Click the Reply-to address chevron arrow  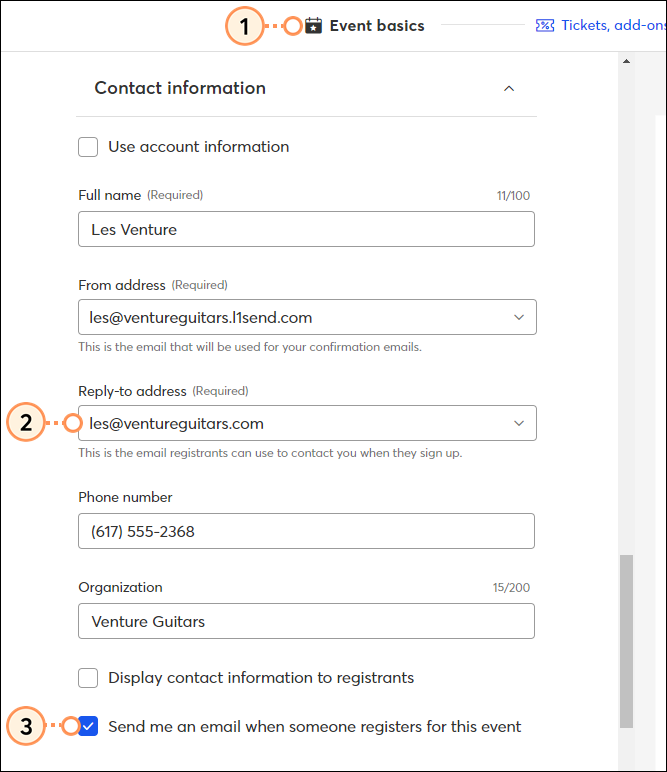click(x=519, y=423)
